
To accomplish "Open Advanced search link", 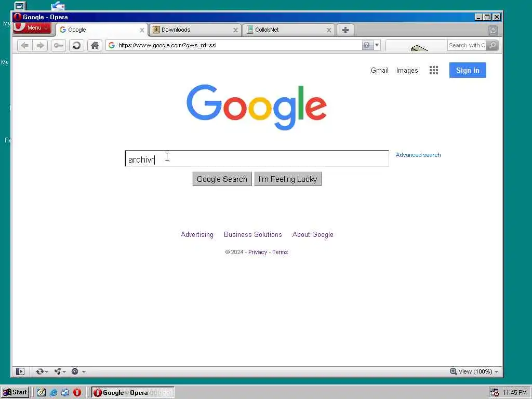I will pyautogui.click(x=418, y=155).
